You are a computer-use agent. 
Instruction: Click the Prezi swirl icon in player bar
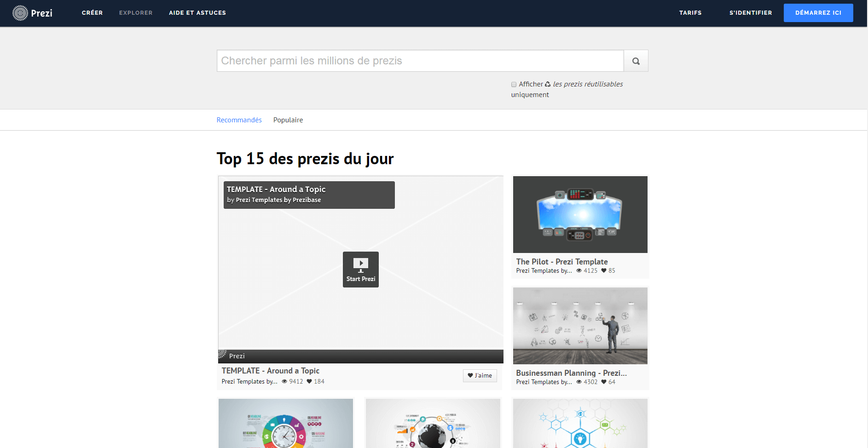pyautogui.click(x=222, y=354)
